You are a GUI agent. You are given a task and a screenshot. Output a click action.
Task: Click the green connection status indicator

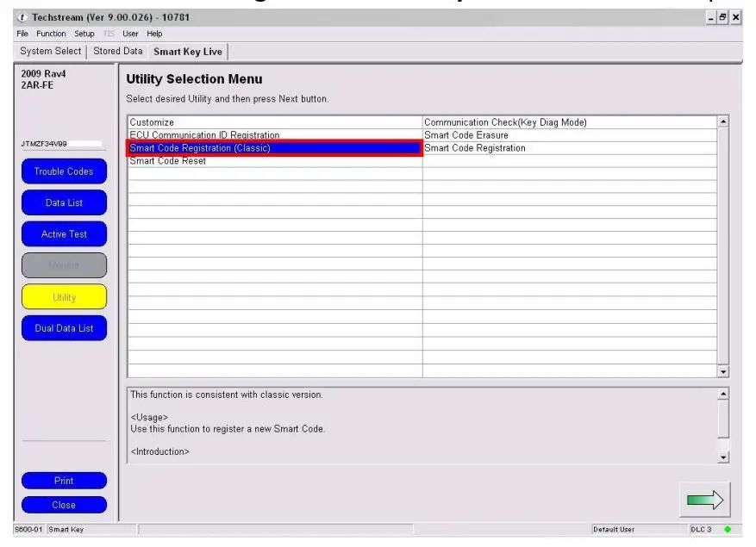click(x=727, y=529)
